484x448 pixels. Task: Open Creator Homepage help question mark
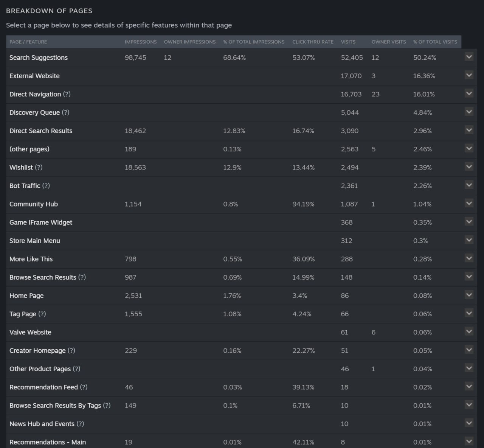71,350
